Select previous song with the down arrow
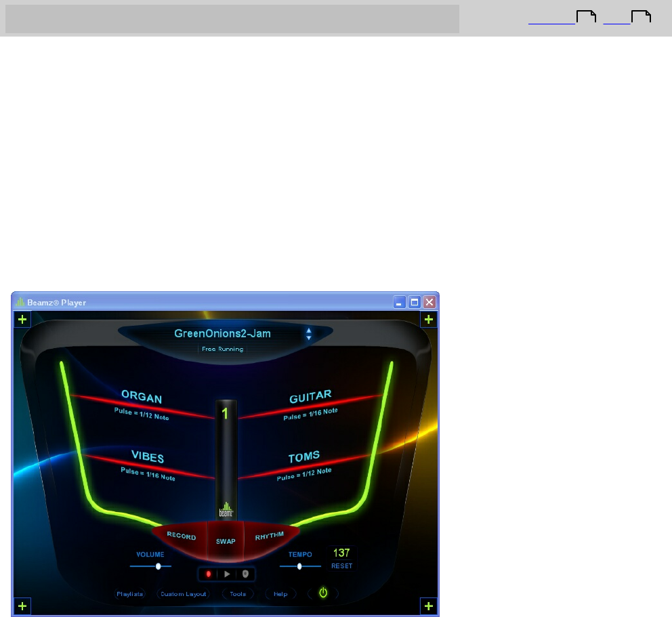The image size is (672, 617). [309, 338]
